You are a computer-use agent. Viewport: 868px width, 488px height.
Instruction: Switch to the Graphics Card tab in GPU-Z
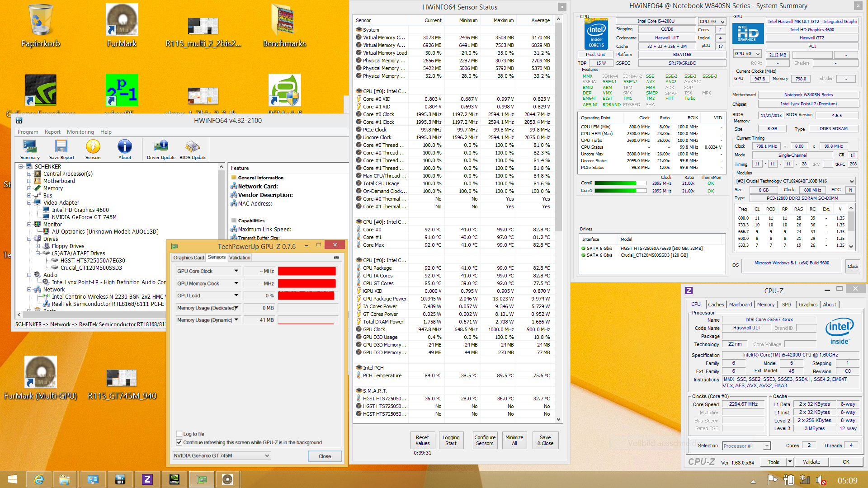tap(189, 258)
